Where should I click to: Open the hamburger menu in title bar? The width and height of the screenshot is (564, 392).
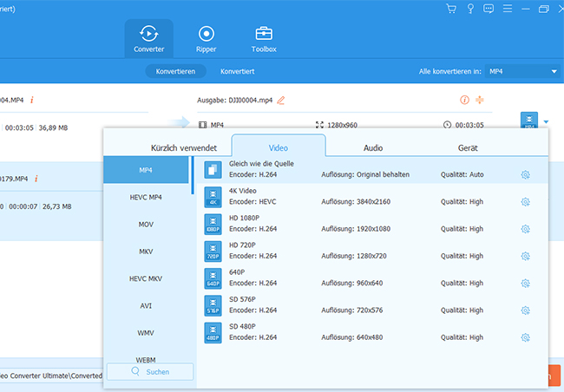(x=505, y=9)
